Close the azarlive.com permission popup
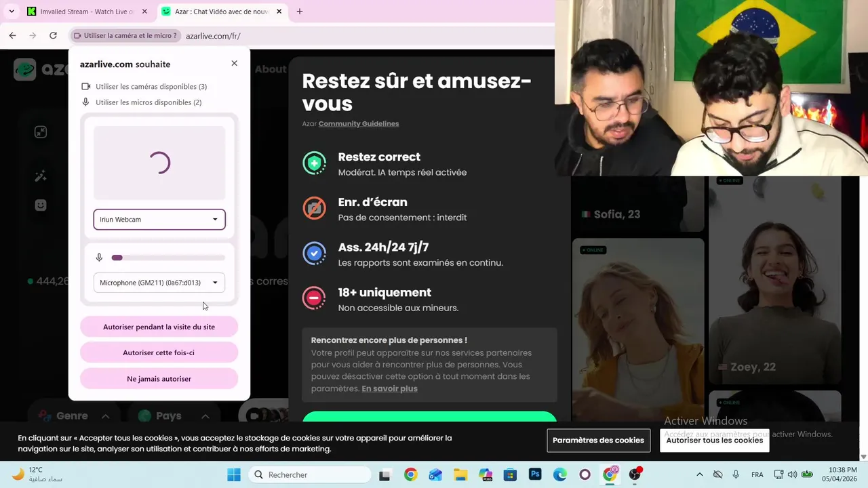The height and width of the screenshot is (488, 868). point(235,63)
